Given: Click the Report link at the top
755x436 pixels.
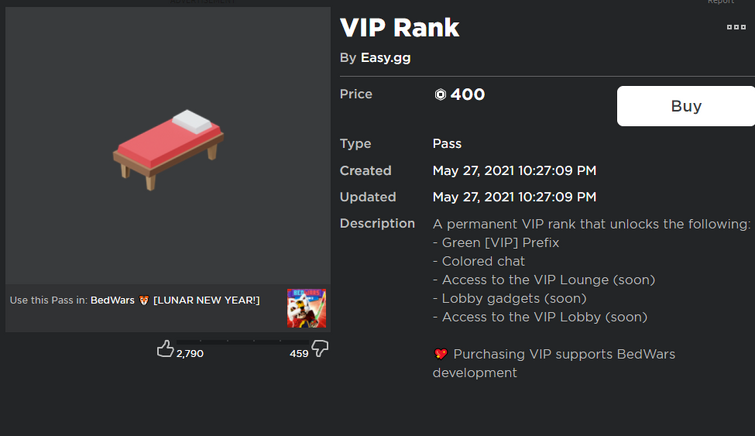Looking at the screenshot, I should (720, 2).
